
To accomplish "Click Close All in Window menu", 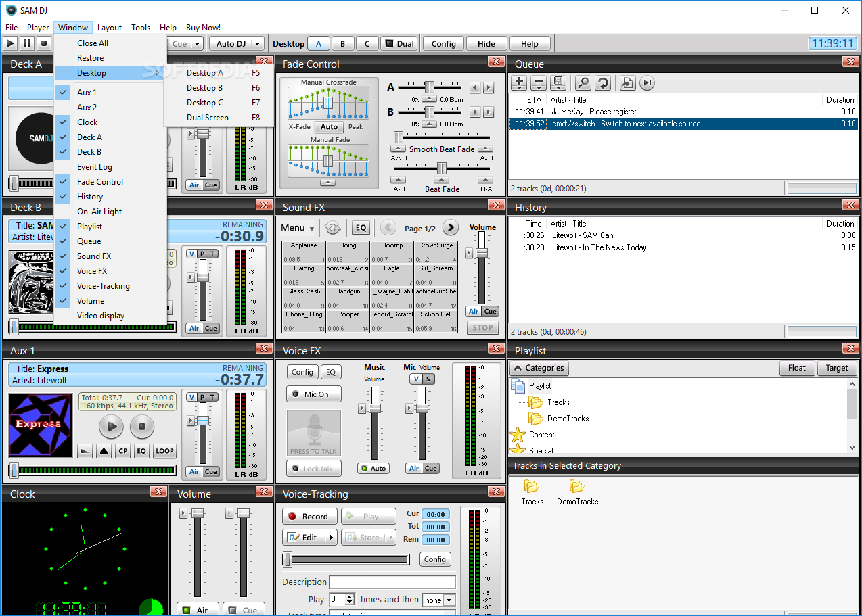I will pyautogui.click(x=110, y=43).
